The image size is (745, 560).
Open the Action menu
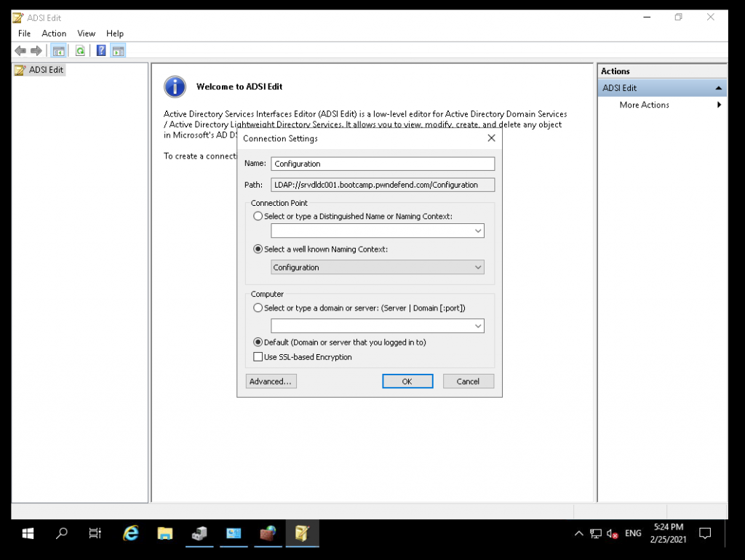54,33
